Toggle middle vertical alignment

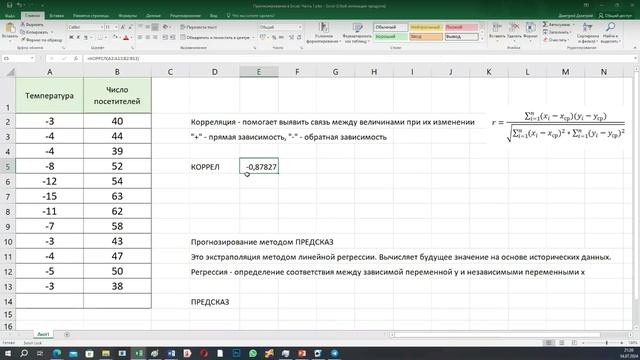(x=147, y=27)
